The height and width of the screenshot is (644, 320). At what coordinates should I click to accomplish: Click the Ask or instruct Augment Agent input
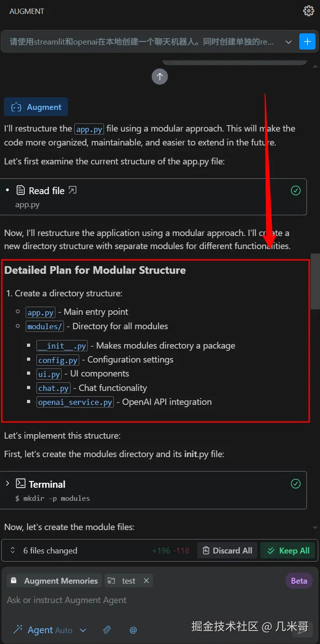(135, 600)
